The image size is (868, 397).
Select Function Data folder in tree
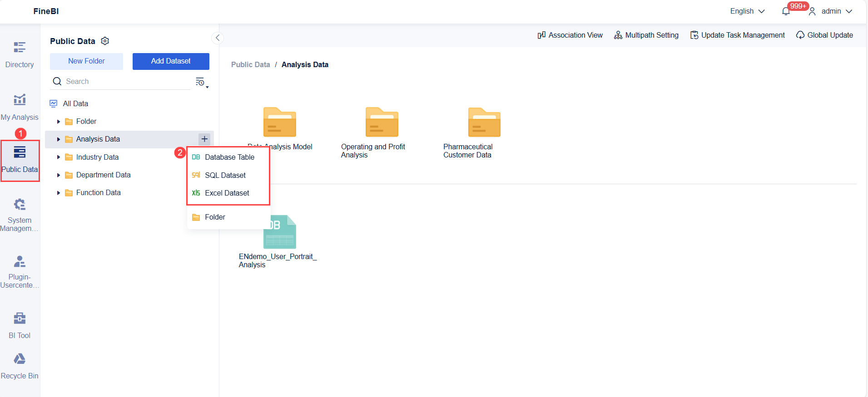pos(98,192)
